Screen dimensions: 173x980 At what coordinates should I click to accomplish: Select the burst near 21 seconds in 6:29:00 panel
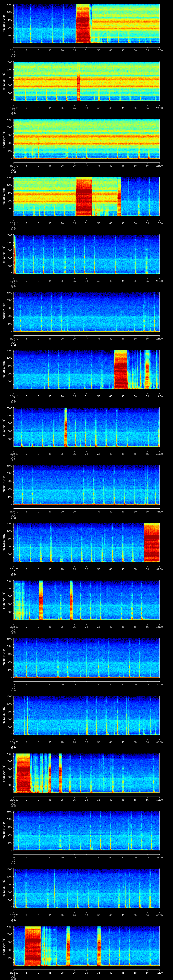66,427
